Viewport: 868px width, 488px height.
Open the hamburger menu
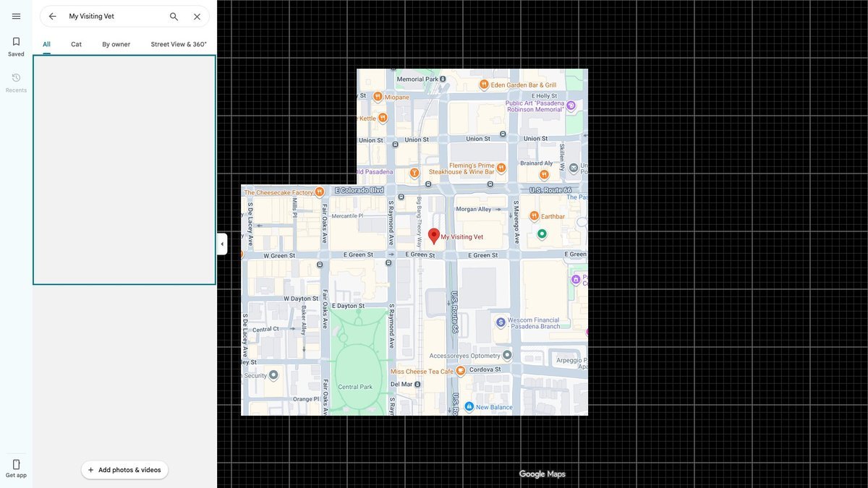coord(16,16)
